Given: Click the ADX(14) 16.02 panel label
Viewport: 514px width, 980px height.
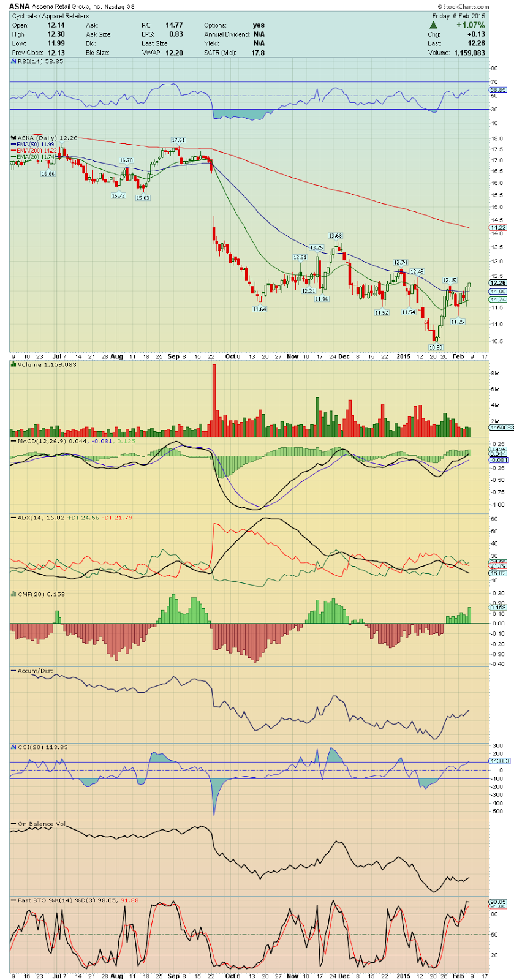Looking at the screenshot, I should click(x=72, y=518).
